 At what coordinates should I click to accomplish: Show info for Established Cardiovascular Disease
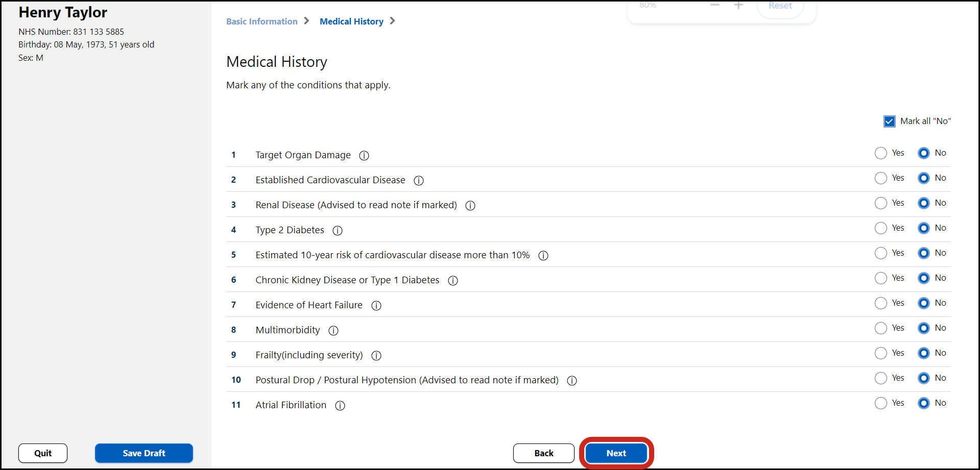pyautogui.click(x=418, y=181)
